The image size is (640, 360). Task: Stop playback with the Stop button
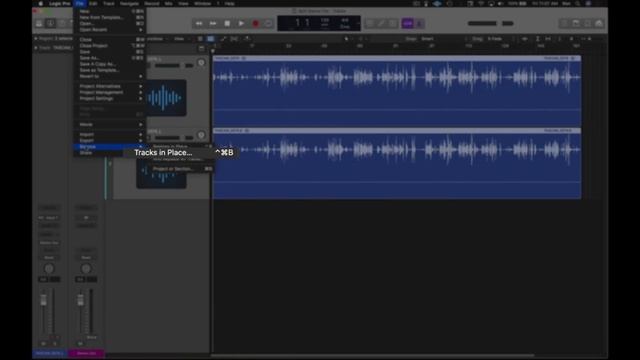coord(227,24)
